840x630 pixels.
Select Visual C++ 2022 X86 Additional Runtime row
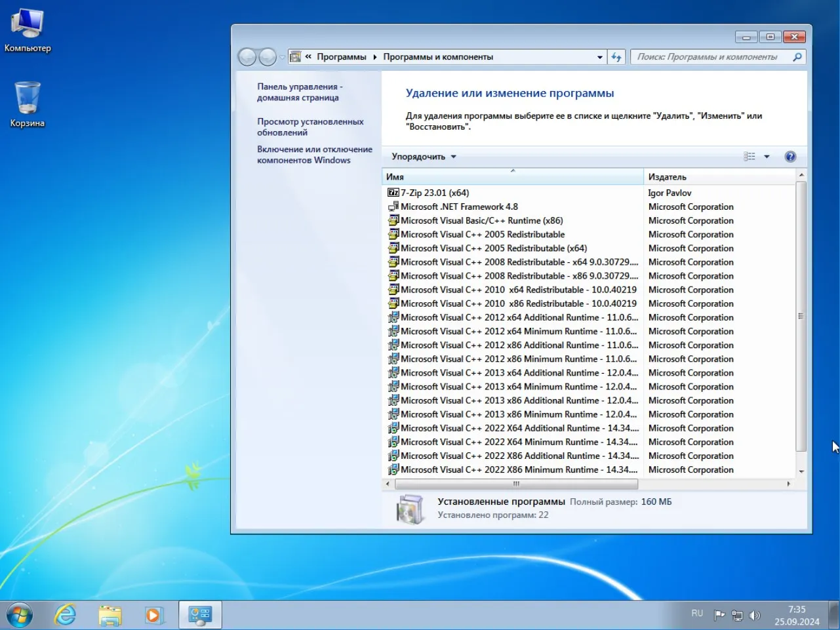(588, 456)
